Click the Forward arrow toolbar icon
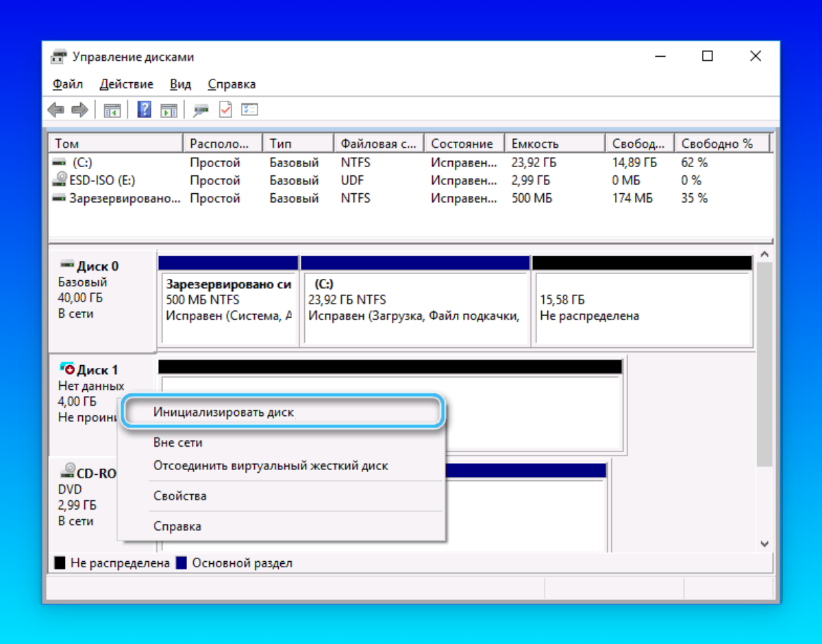 (79, 110)
